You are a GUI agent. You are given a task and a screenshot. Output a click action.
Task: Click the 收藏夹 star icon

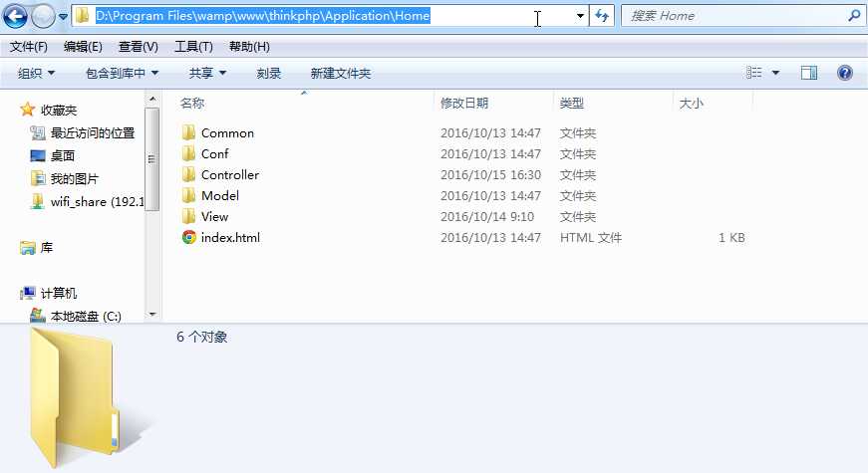pos(27,110)
